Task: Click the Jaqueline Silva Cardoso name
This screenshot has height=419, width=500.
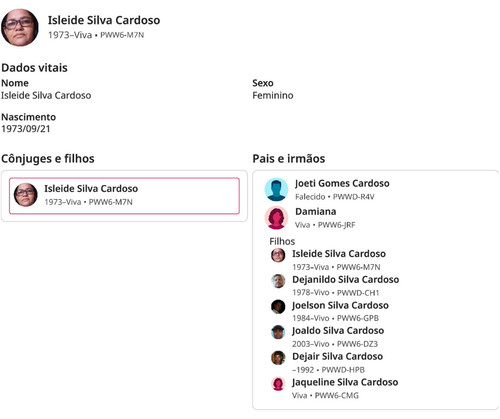Action: [x=345, y=382]
